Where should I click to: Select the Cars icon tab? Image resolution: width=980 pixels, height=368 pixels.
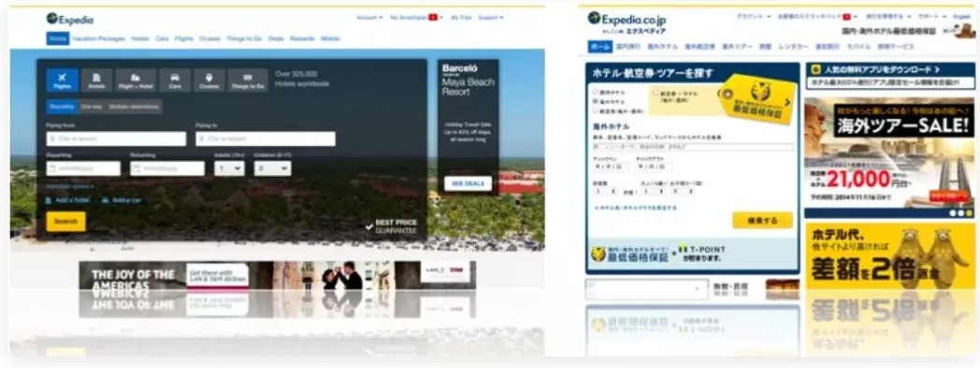click(x=175, y=81)
